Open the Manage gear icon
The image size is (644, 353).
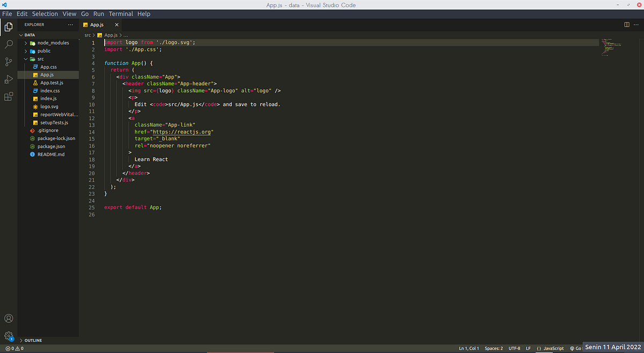pyautogui.click(x=9, y=336)
